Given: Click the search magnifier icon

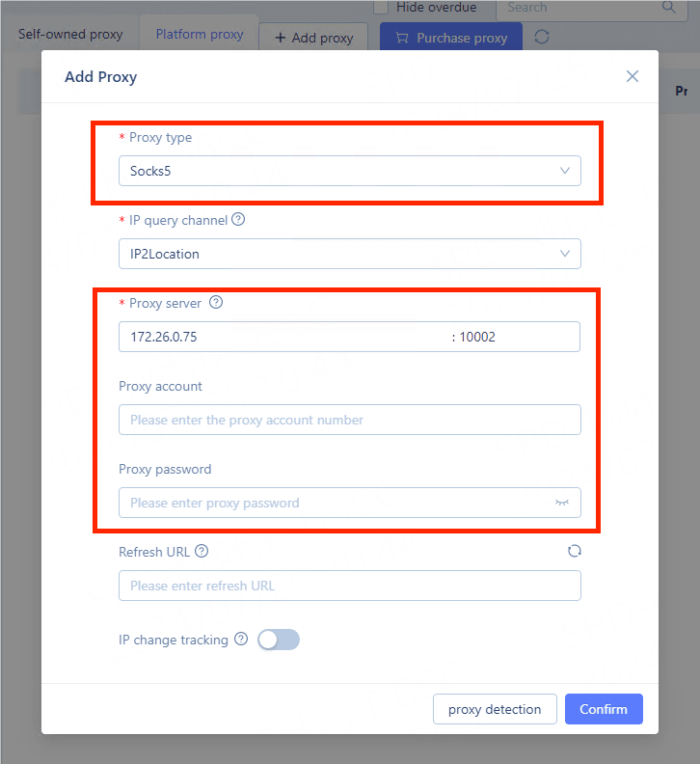Looking at the screenshot, I should pos(669,7).
